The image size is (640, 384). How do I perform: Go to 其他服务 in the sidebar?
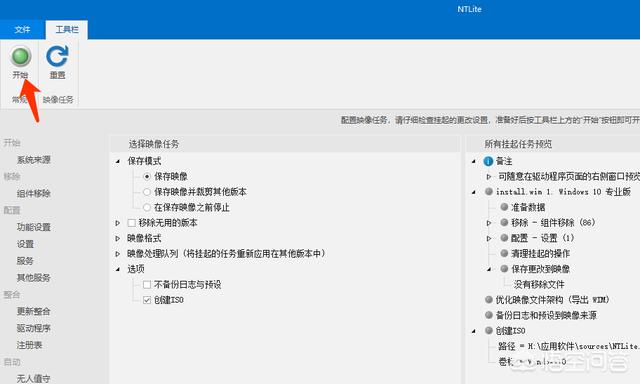33,278
